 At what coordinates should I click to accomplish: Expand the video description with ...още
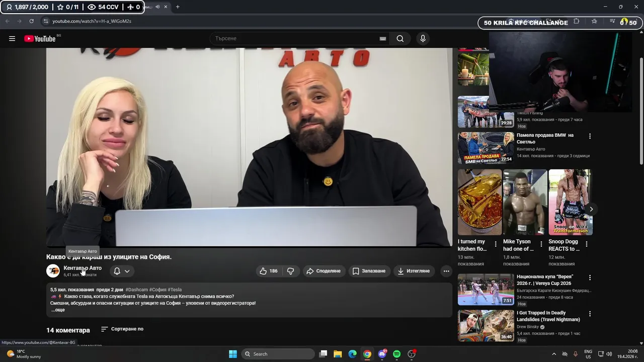point(58,310)
